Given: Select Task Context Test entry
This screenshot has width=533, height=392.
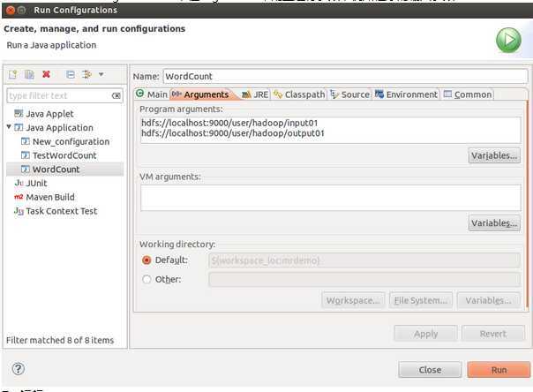Looking at the screenshot, I should pos(62,211).
